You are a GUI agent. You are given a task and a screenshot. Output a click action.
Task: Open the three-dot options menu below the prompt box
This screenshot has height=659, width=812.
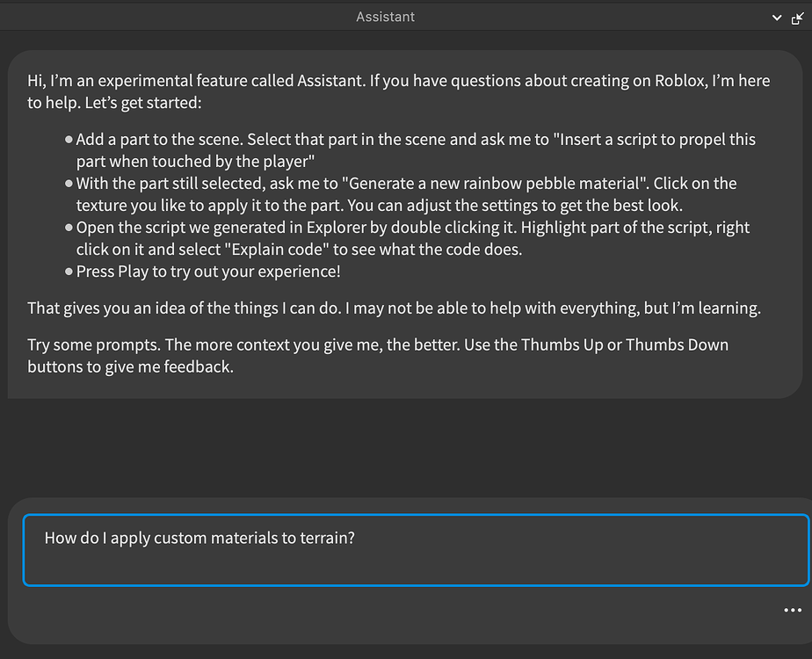(792, 611)
